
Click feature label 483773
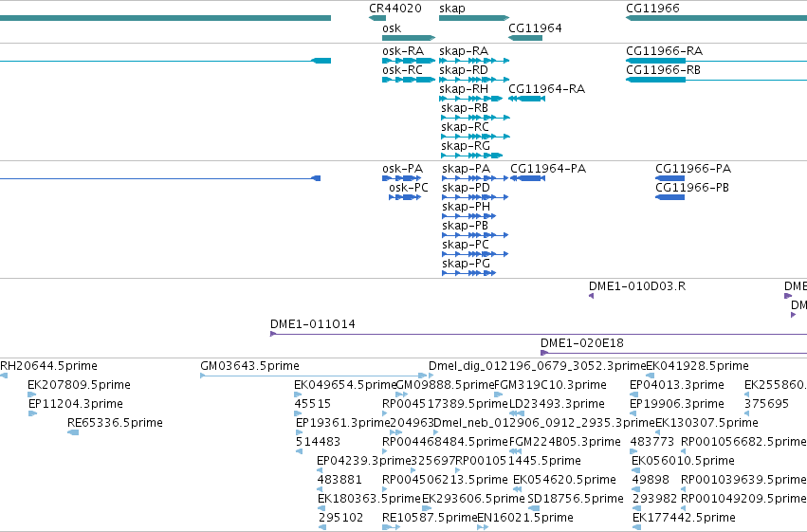(652, 442)
